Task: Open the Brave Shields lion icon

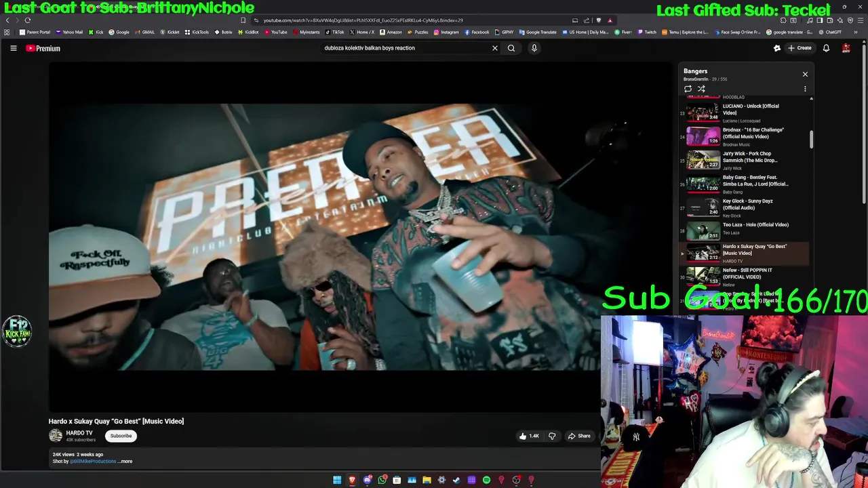Action: coord(599,20)
